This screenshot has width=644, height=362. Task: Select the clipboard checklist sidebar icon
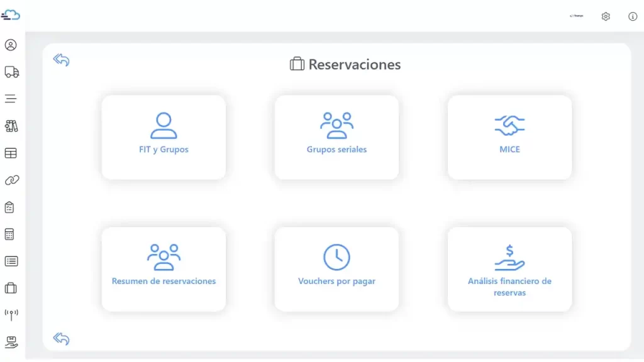point(9,207)
